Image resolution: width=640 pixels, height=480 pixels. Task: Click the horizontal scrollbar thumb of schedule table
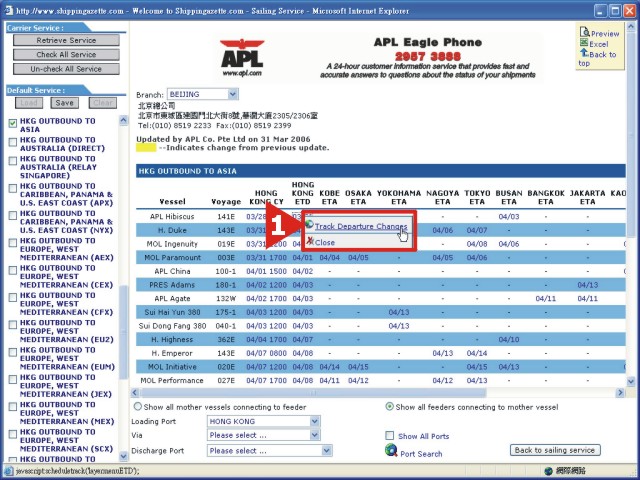313,393
